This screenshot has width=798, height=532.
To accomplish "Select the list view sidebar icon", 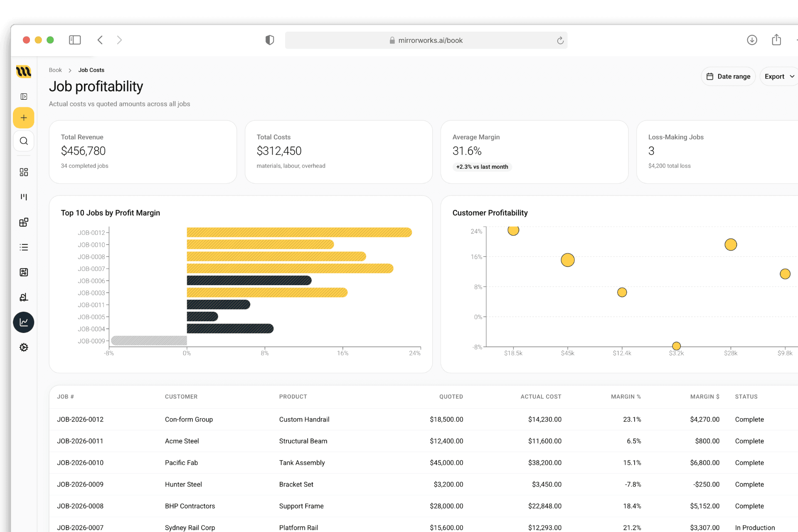I will (24, 247).
